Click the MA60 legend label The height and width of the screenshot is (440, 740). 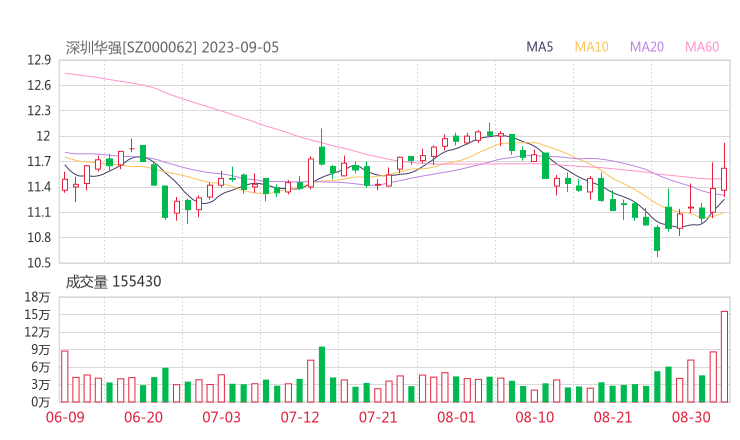(702, 47)
